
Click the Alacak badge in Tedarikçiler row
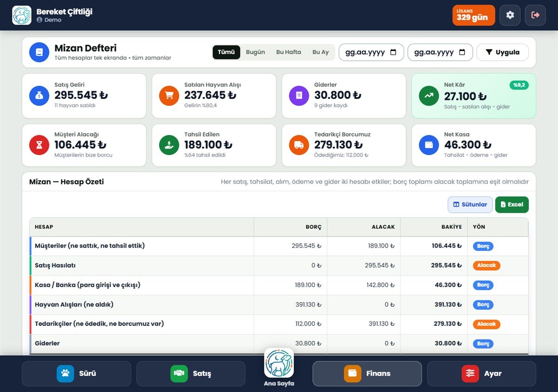pyautogui.click(x=486, y=324)
